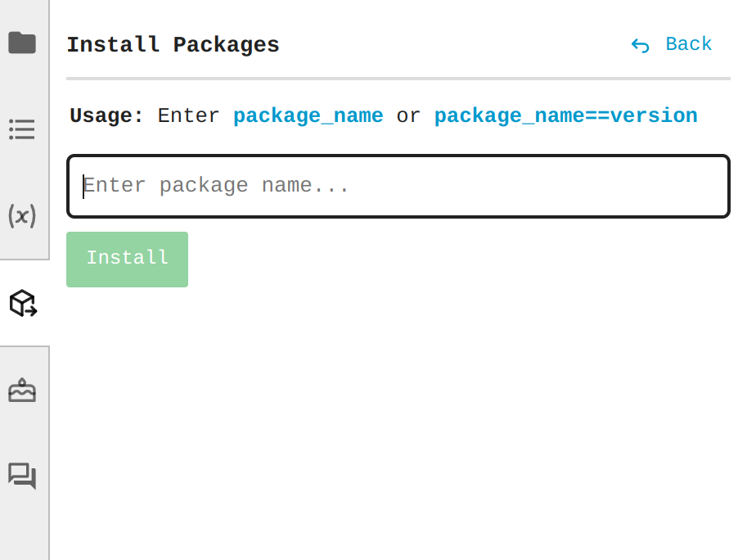
Task: Click the divider line under the header
Action: (x=398, y=79)
